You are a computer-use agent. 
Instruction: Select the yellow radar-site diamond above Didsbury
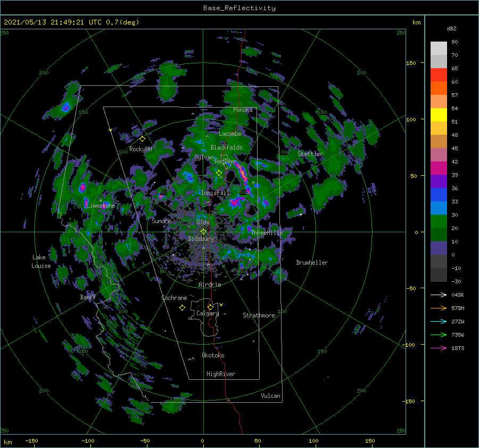(x=203, y=232)
